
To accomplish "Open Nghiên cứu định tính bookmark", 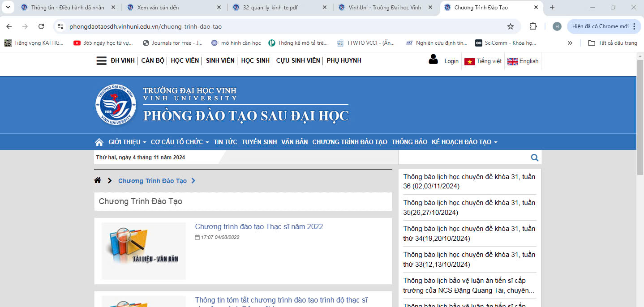I will pos(437,43).
